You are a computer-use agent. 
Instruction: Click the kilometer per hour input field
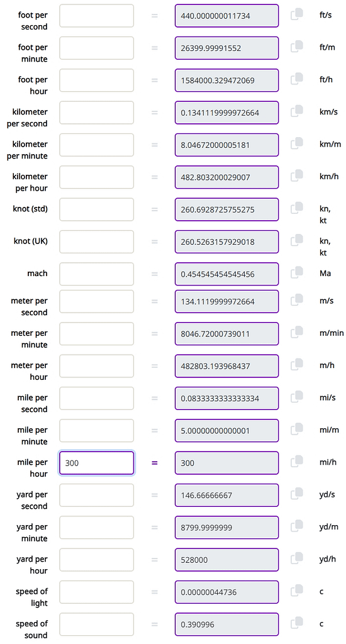tap(97, 177)
